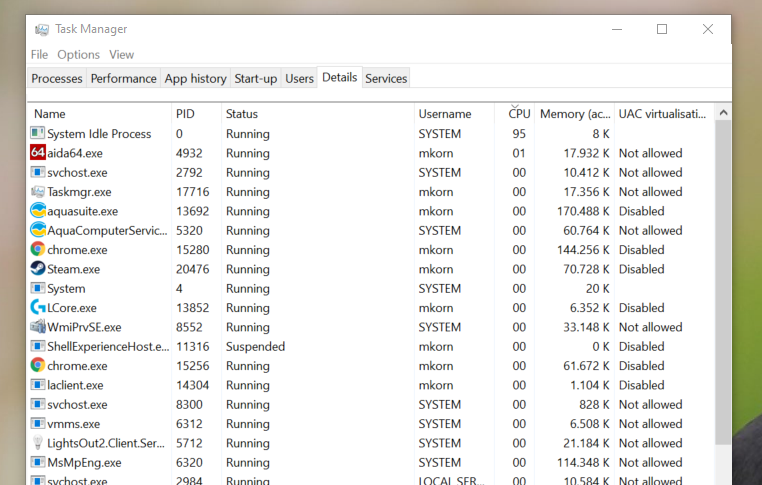Image resolution: width=762 pixels, height=485 pixels.
Task: Click PID 5320 cell
Action: coord(189,230)
